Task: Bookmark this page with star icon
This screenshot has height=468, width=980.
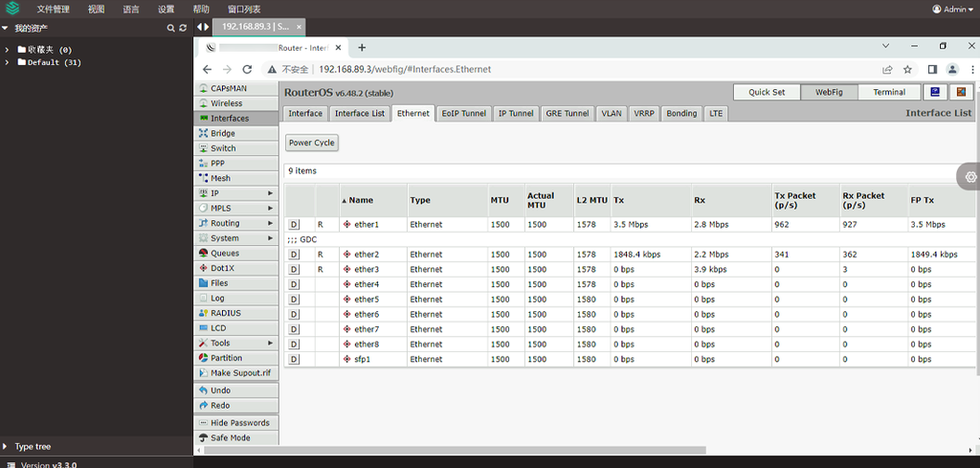Action: coord(907,69)
